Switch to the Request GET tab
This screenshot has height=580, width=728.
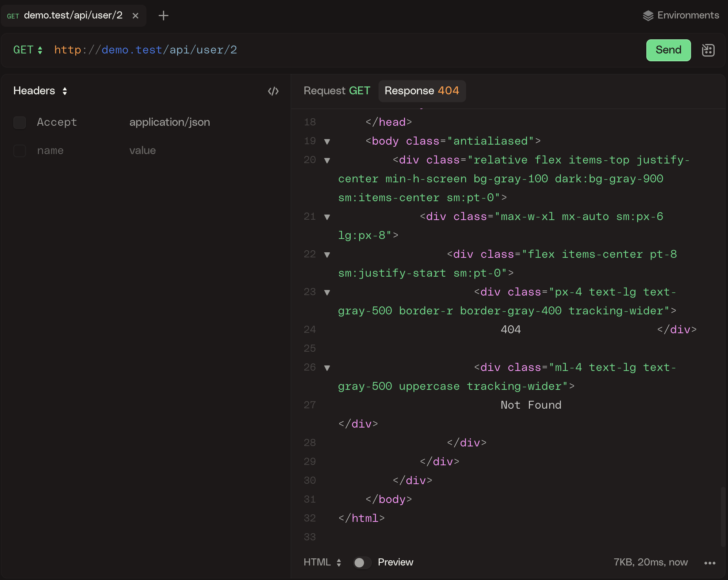click(x=337, y=91)
